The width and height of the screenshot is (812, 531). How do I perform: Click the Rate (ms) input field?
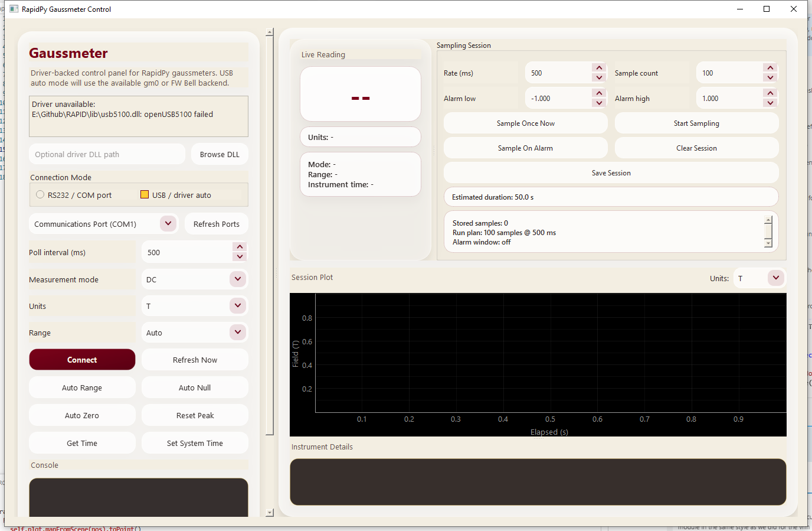tap(558, 73)
